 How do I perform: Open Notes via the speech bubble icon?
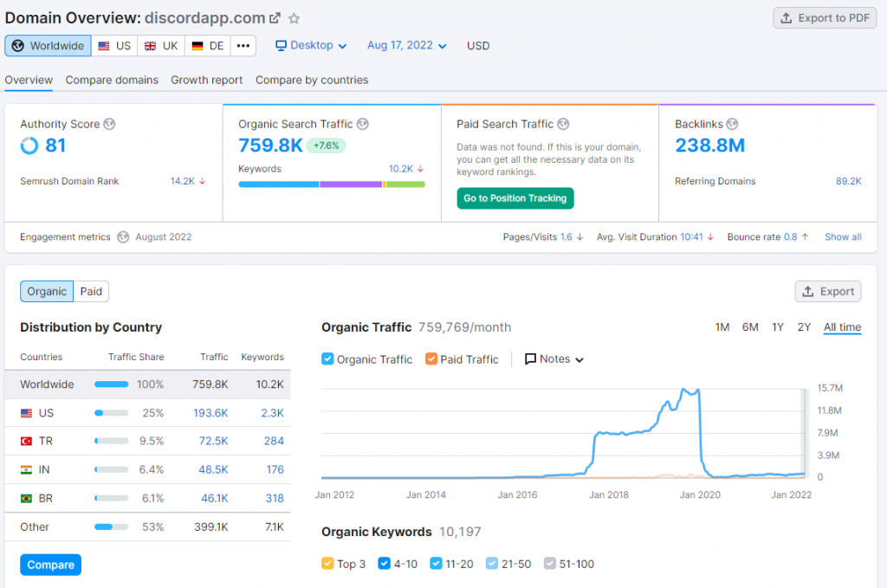pyautogui.click(x=530, y=359)
